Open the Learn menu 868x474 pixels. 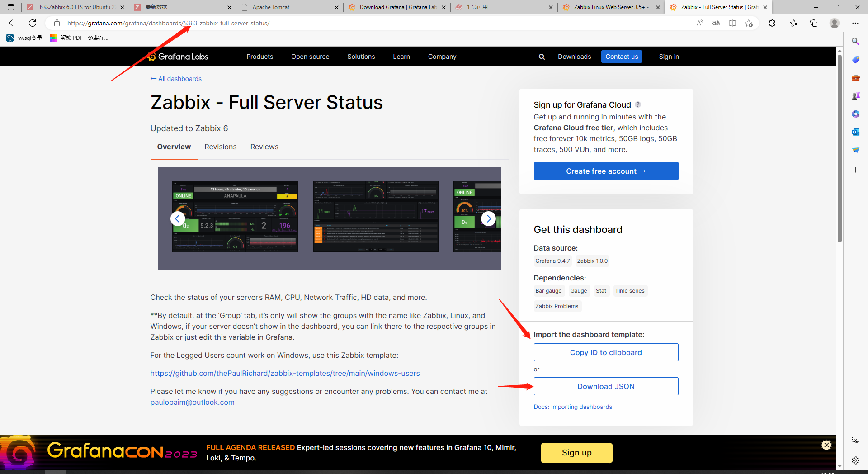click(x=401, y=57)
